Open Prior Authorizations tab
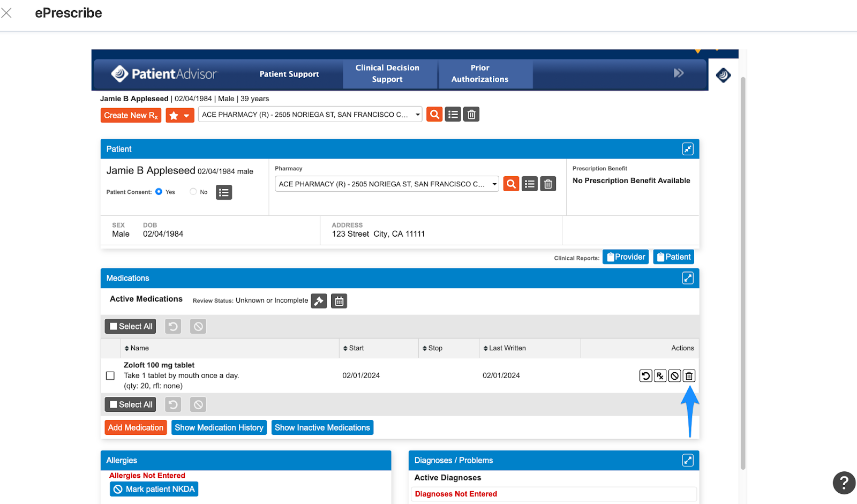This screenshot has width=857, height=504. click(486, 74)
